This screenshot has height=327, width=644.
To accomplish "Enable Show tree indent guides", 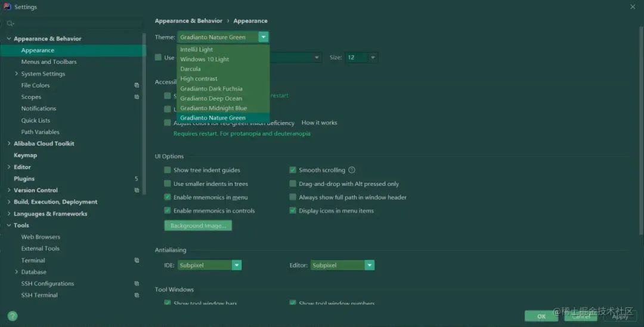I will click(x=167, y=170).
